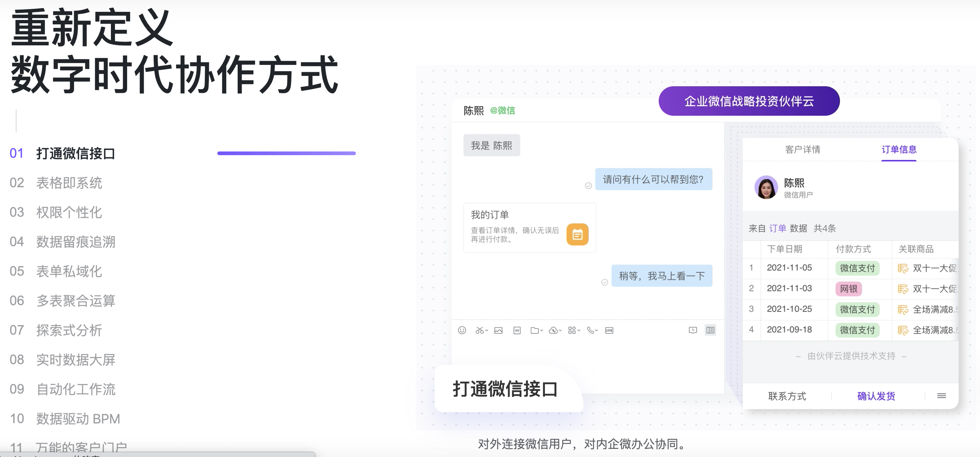
Task: Click the product icon in the 2021-10-25 row
Action: [903, 309]
